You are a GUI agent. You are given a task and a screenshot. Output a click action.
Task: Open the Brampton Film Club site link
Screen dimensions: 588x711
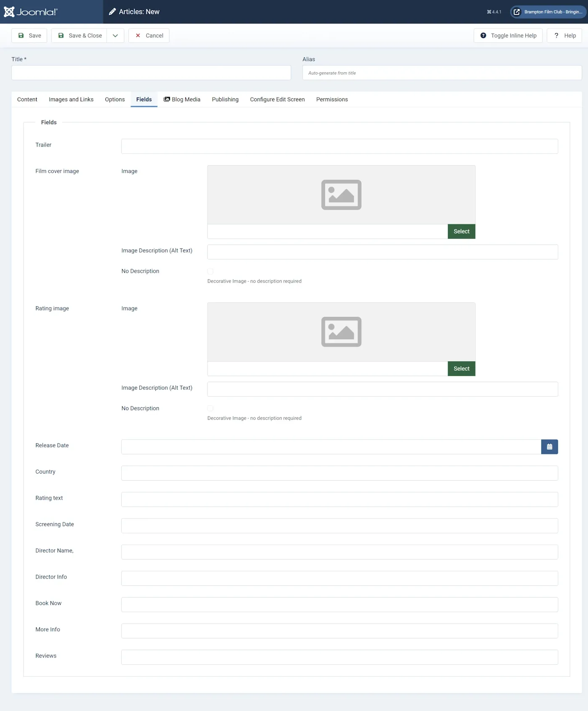[x=548, y=12]
